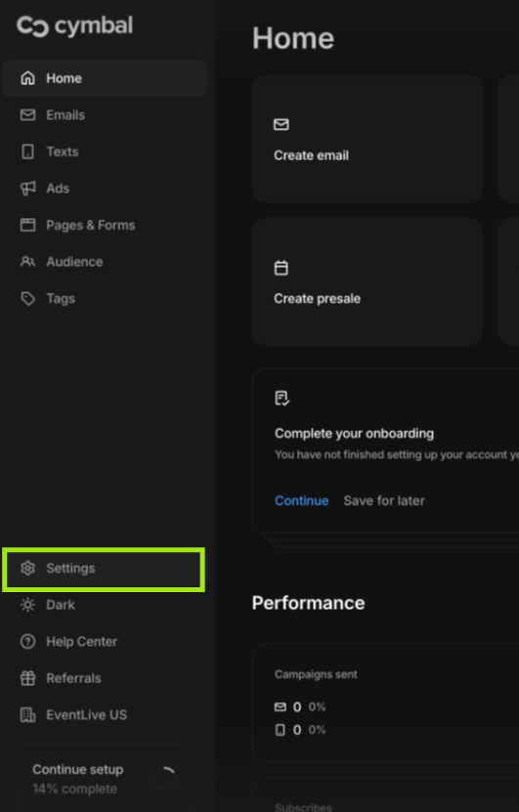Click the Create presale card
This screenshot has height=812, width=519.
coord(368,281)
